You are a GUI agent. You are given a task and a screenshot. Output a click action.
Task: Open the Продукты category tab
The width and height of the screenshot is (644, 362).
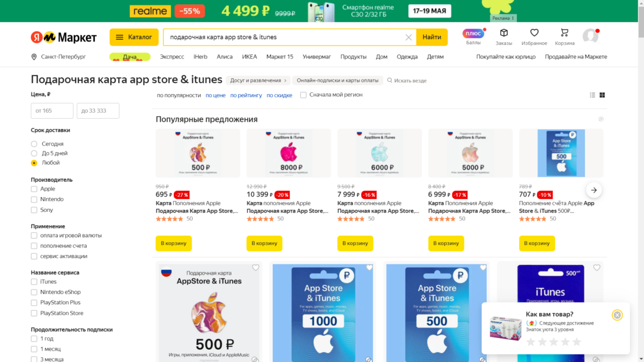point(354,57)
